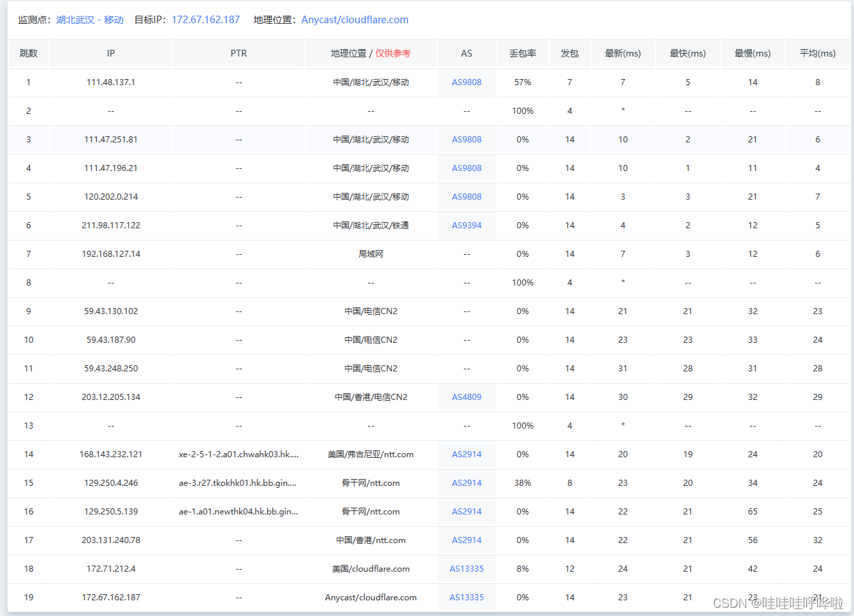This screenshot has height=616, width=854.
Task: Select IP cell 172.67.162.187 in hop 19
Action: pyautogui.click(x=111, y=598)
